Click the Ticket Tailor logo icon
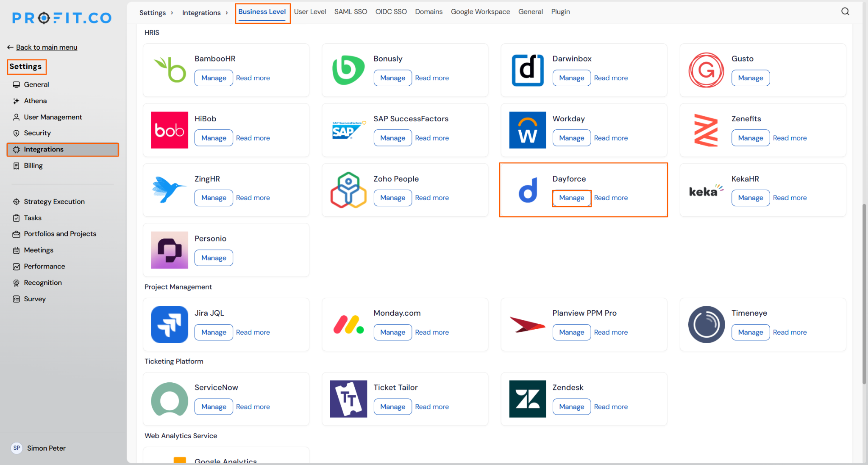 pyautogui.click(x=348, y=399)
